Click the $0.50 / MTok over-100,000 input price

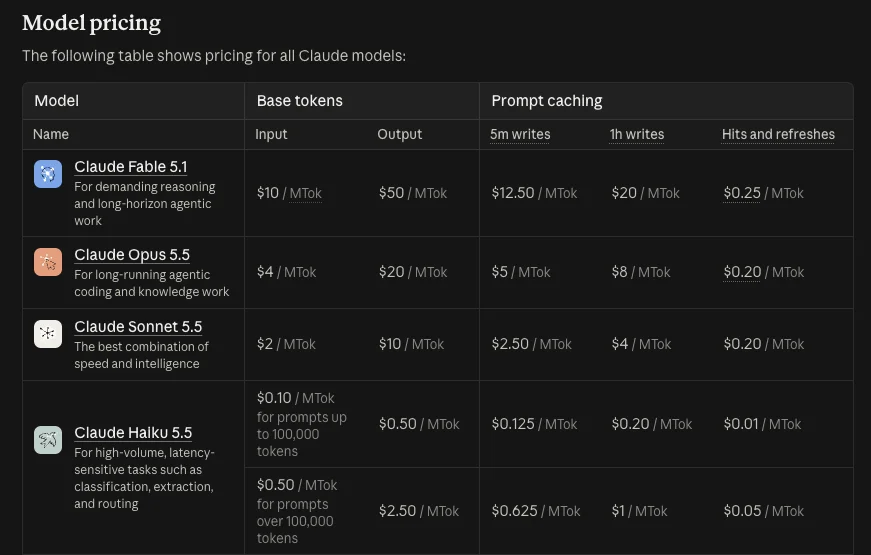click(297, 485)
